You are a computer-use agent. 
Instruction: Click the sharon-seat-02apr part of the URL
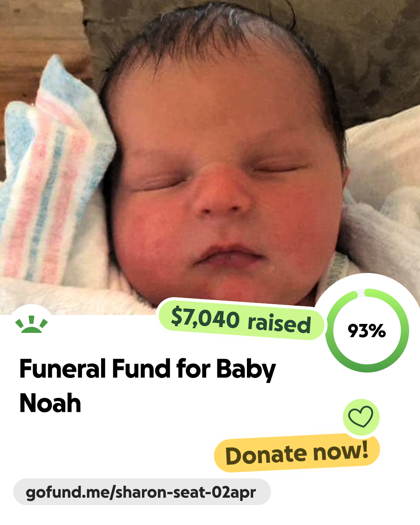click(186, 492)
